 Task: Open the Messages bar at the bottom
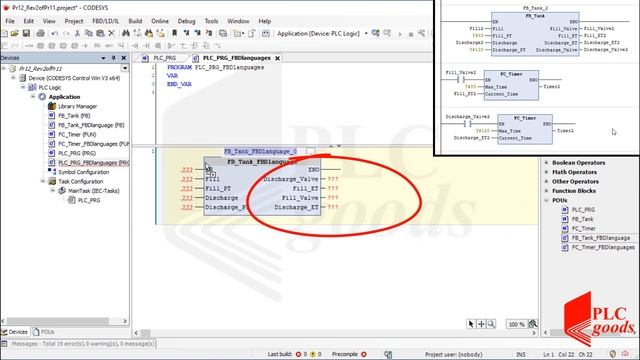pyautogui.click(x=78, y=344)
